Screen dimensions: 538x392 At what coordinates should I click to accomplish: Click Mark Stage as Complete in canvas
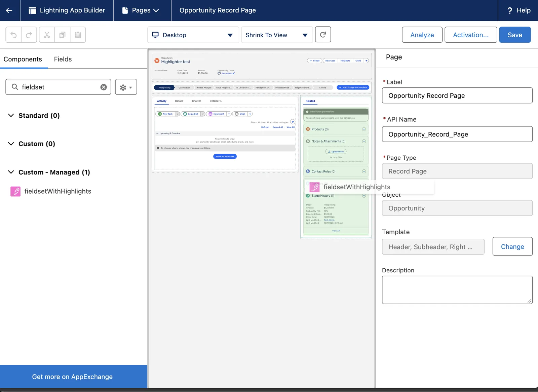click(x=353, y=87)
